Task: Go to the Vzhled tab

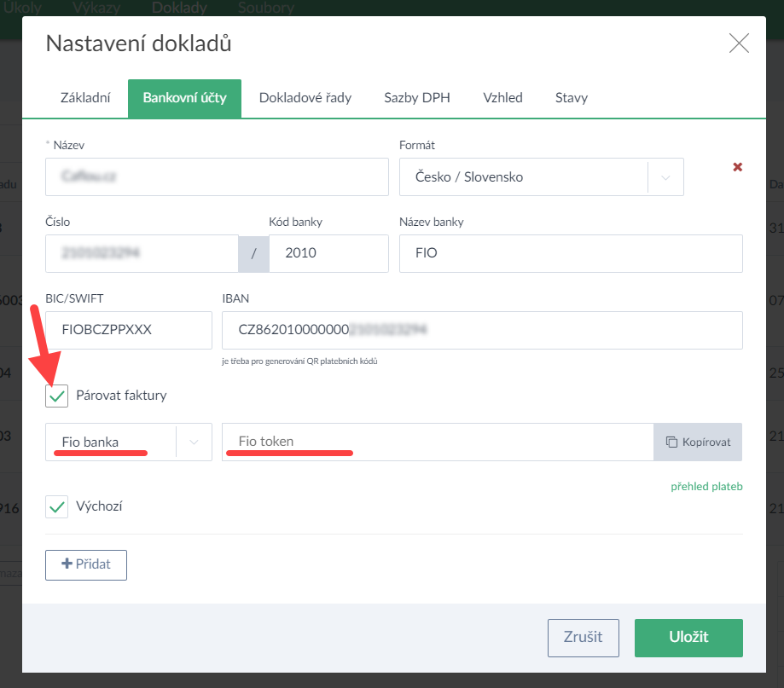Action: [502, 98]
